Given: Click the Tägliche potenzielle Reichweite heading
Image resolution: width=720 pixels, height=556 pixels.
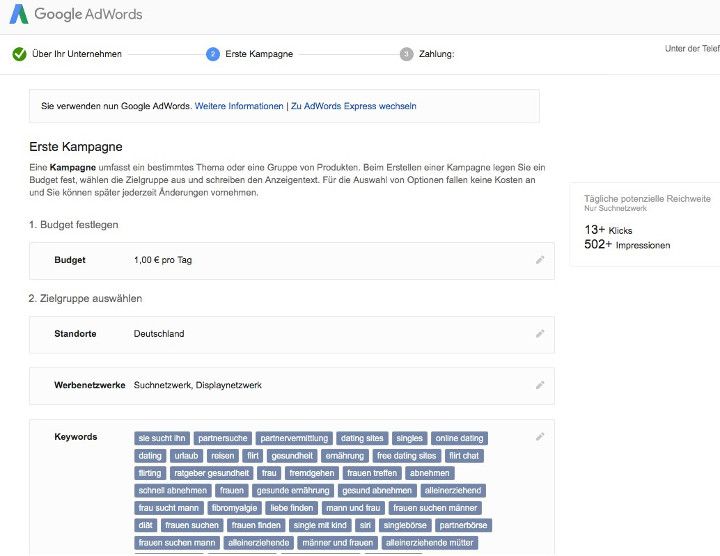Looking at the screenshot, I should pyautogui.click(x=647, y=199).
